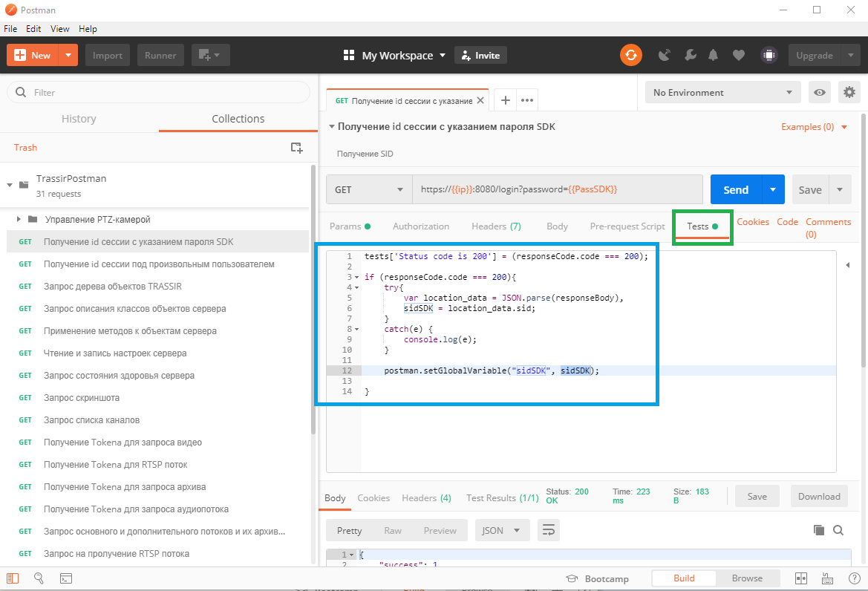Open the Postman console icon
Viewport: 868px width, 591px height.
pyautogui.click(x=66, y=578)
